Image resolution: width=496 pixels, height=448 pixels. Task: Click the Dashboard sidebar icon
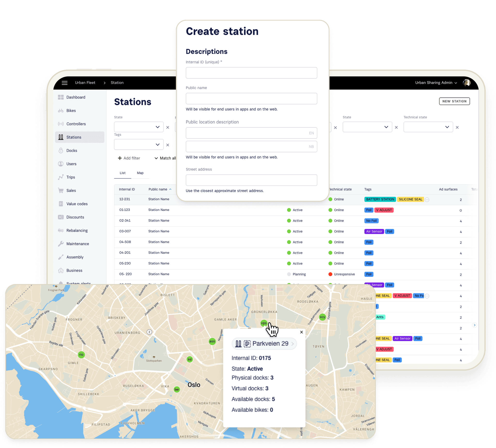61,97
